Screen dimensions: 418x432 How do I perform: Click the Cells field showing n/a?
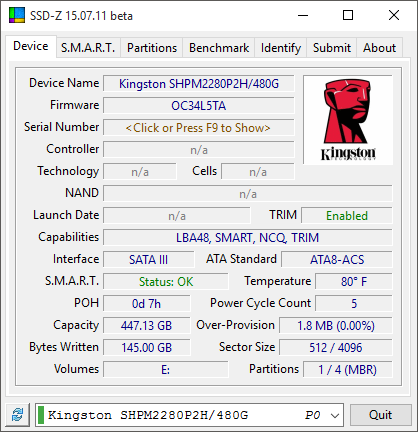click(x=258, y=172)
